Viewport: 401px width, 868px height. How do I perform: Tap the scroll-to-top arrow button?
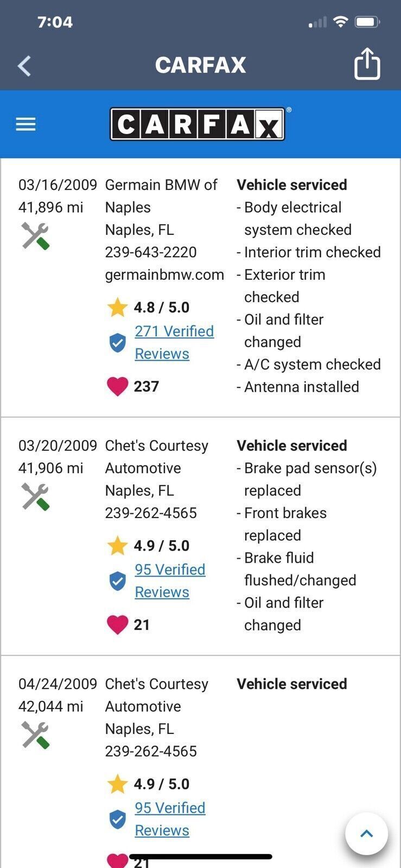tap(367, 833)
